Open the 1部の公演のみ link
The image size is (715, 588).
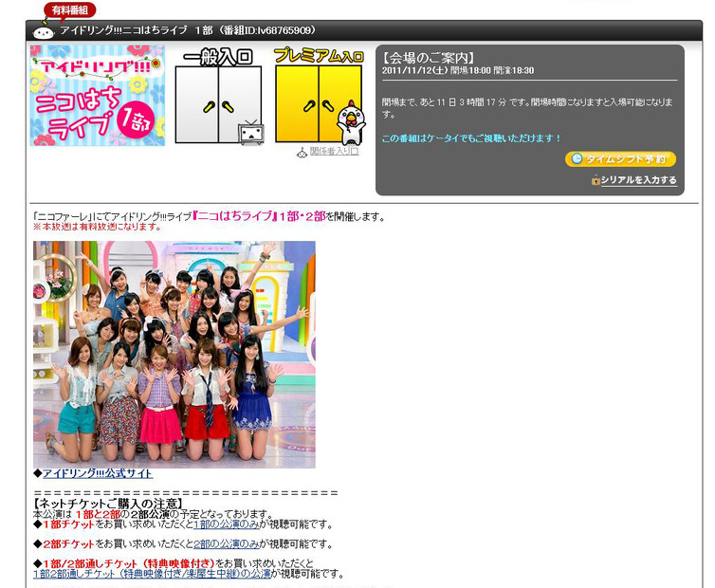tap(227, 524)
